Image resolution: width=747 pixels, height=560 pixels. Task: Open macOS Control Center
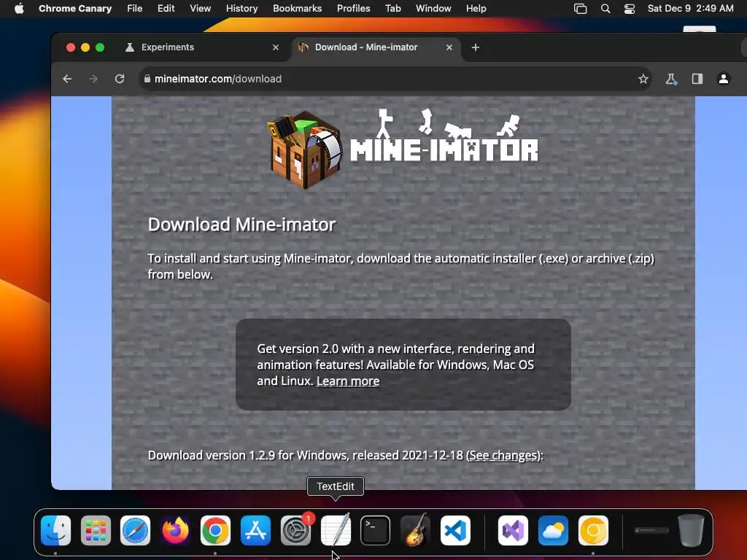(630, 9)
